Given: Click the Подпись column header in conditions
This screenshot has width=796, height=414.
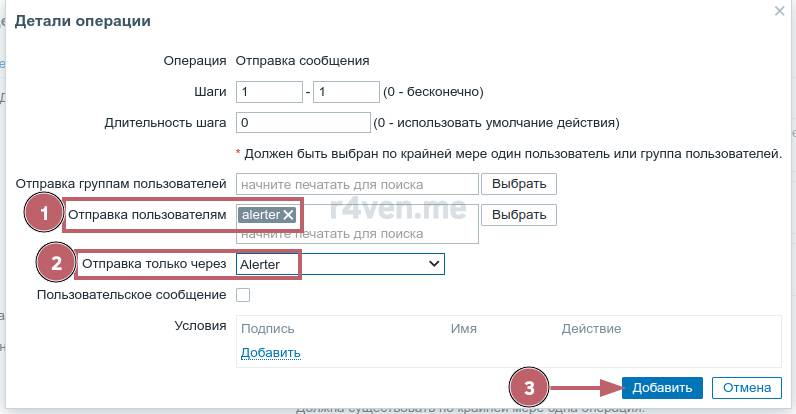Looking at the screenshot, I should [268, 328].
